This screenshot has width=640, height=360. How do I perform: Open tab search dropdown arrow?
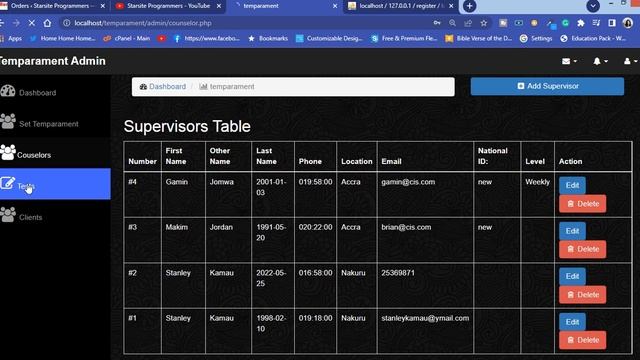point(593,6)
